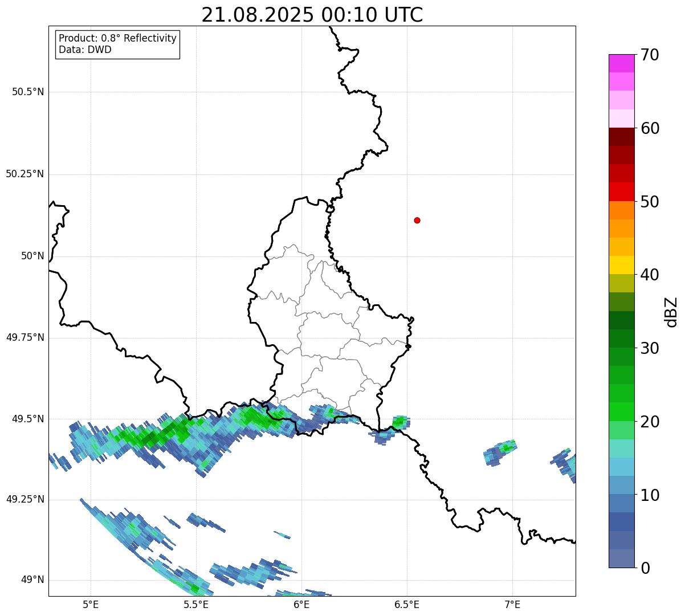
Task: Click the orange colorbar segment below 50
Action: coord(622,210)
